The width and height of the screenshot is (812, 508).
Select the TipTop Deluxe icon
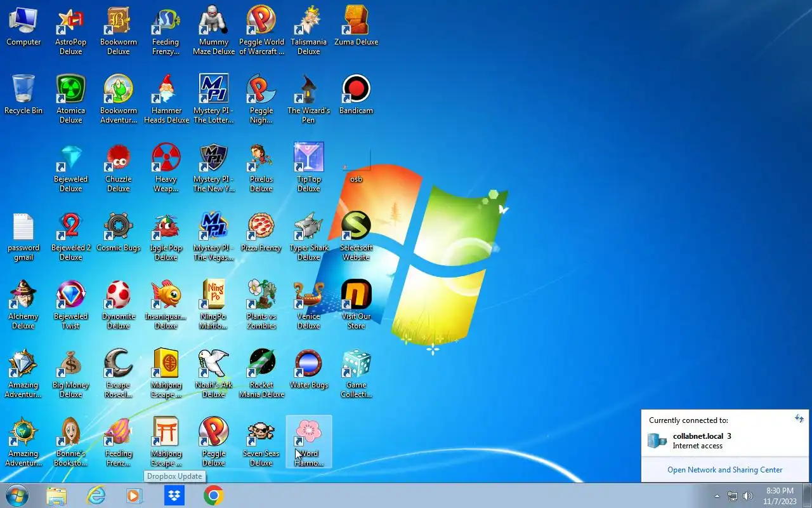308,168
